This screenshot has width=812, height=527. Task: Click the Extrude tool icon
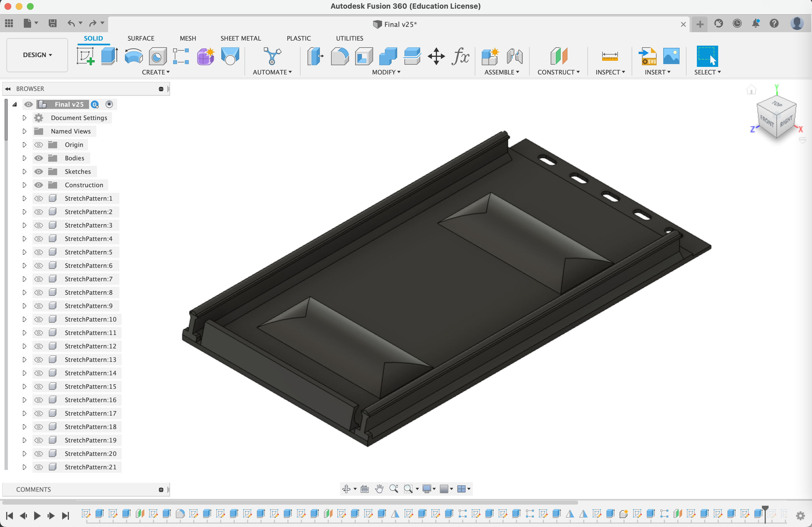point(109,56)
